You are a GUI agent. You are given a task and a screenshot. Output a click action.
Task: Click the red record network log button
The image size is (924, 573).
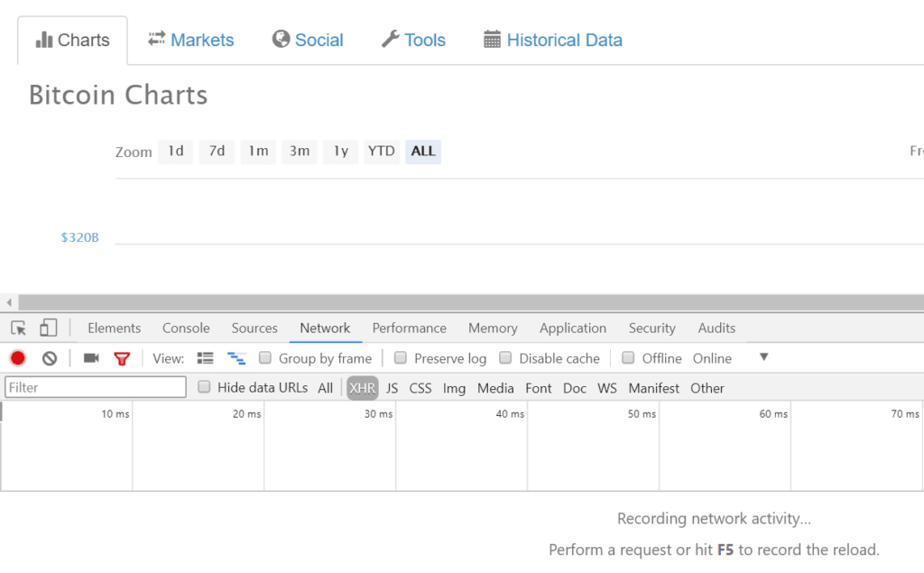click(x=18, y=358)
